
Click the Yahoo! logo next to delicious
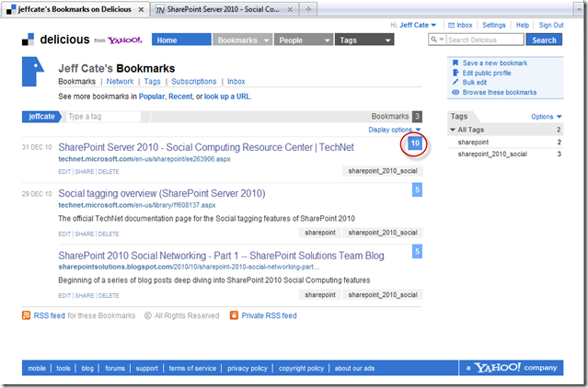point(125,40)
